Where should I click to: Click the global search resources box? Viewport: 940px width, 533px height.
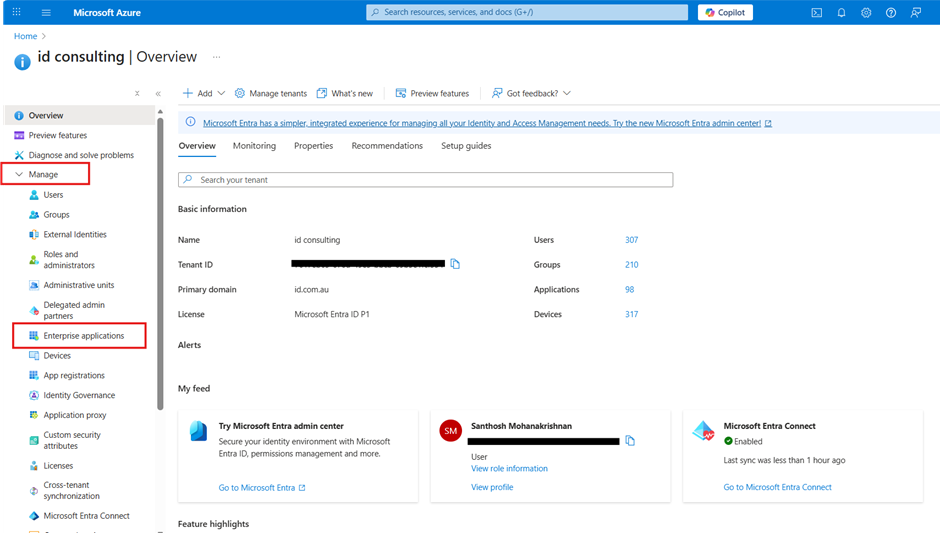(527, 12)
